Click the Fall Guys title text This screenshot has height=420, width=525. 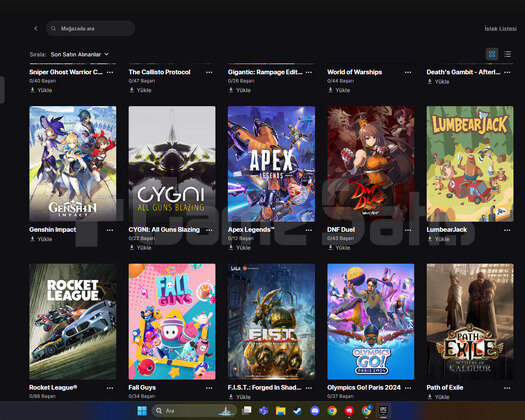[142, 388]
